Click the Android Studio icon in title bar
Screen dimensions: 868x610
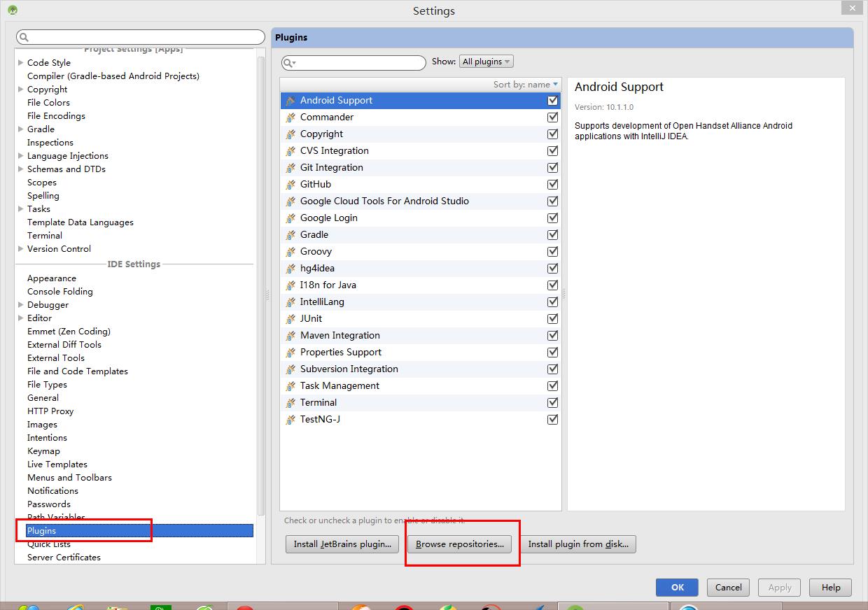[x=13, y=10]
